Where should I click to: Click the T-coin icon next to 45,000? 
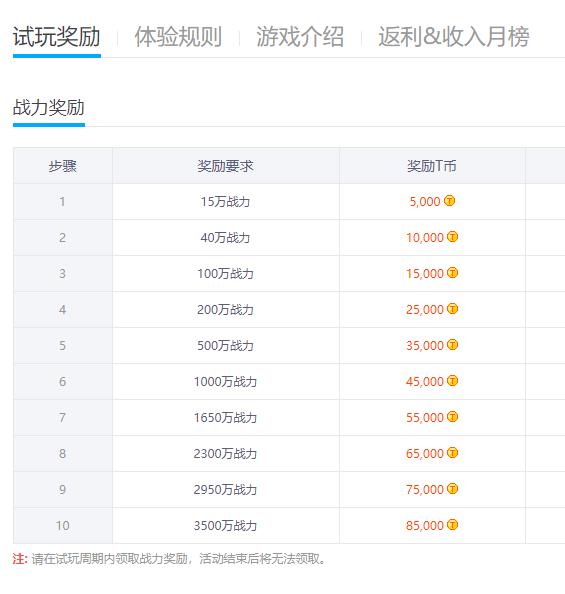pos(452,381)
